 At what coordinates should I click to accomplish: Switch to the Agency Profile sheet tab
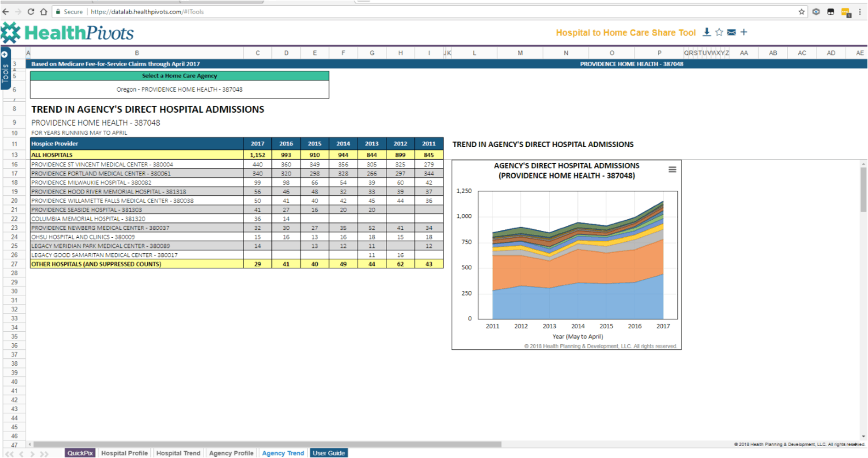231,453
